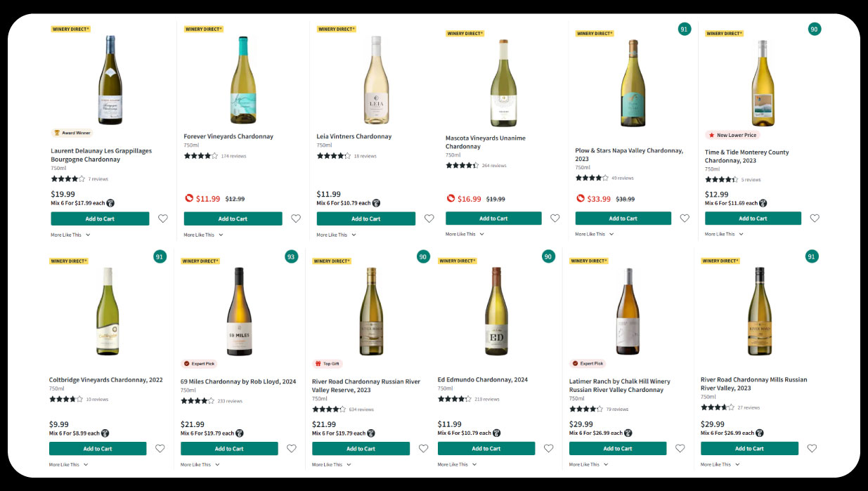Add River Road Mills Chardonnay to cart
The width and height of the screenshot is (868, 491).
tap(749, 448)
